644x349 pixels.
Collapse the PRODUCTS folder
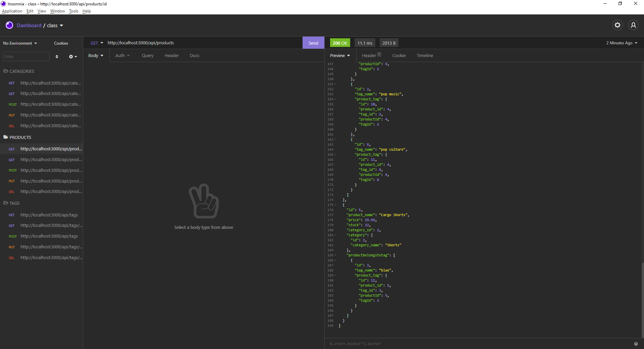pos(20,137)
